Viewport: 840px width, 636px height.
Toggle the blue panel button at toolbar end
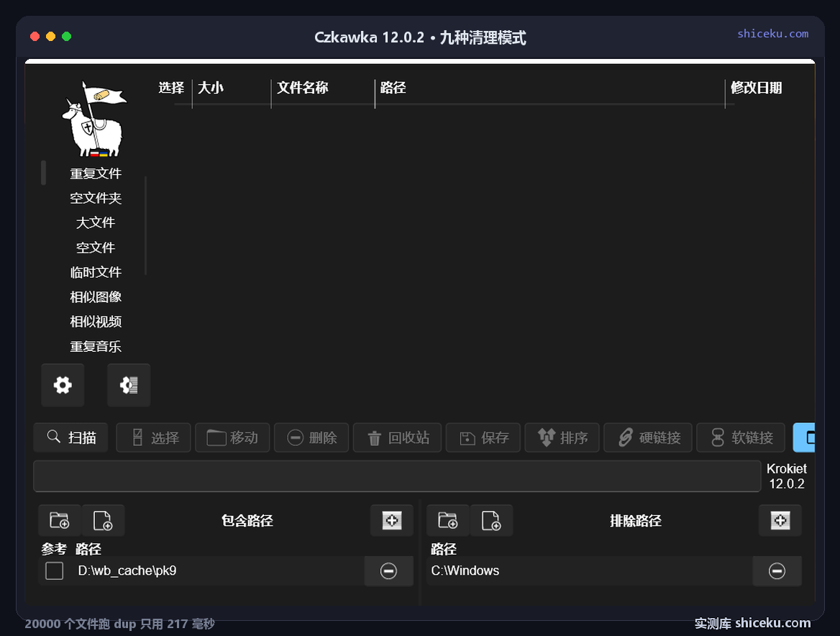pyautogui.click(x=804, y=437)
